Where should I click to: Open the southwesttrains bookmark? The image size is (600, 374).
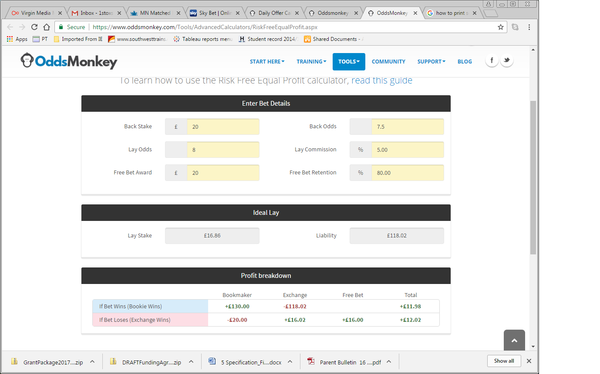[x=137, y=39]
